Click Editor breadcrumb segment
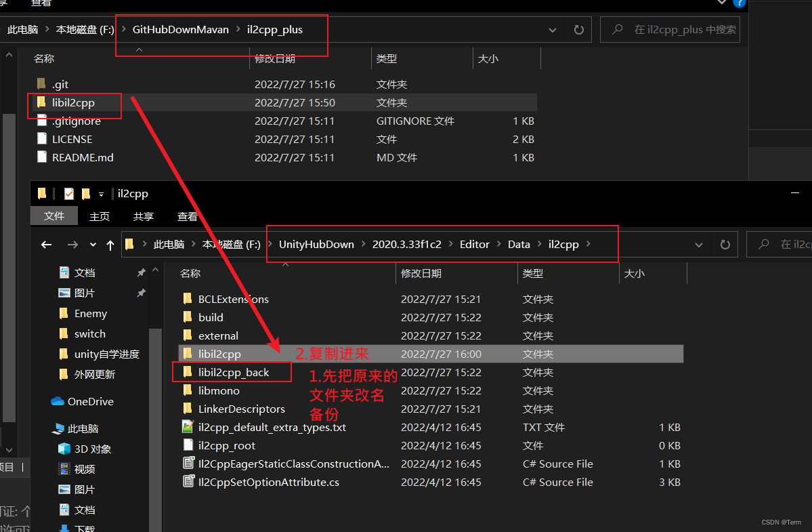Image resolution: width=812 pixels, height=532 pixels. click(474, 245)
